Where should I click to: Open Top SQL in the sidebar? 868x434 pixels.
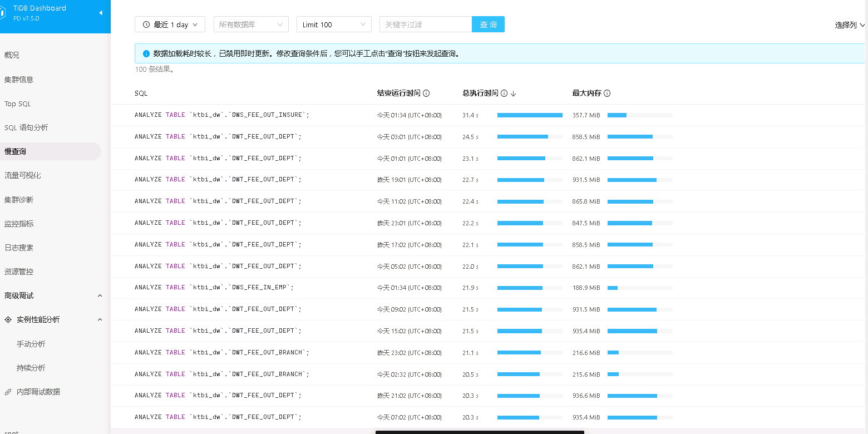(x=18, y=104)
